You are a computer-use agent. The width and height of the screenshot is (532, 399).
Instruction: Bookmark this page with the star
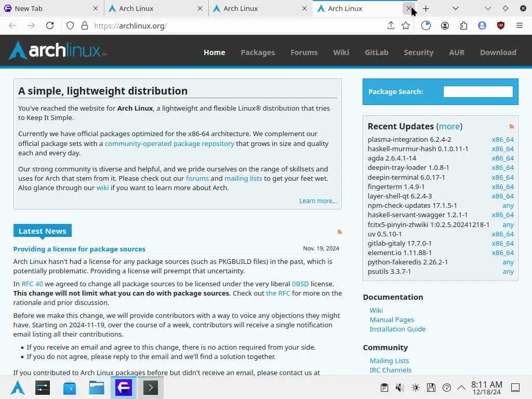coord(406,25)
